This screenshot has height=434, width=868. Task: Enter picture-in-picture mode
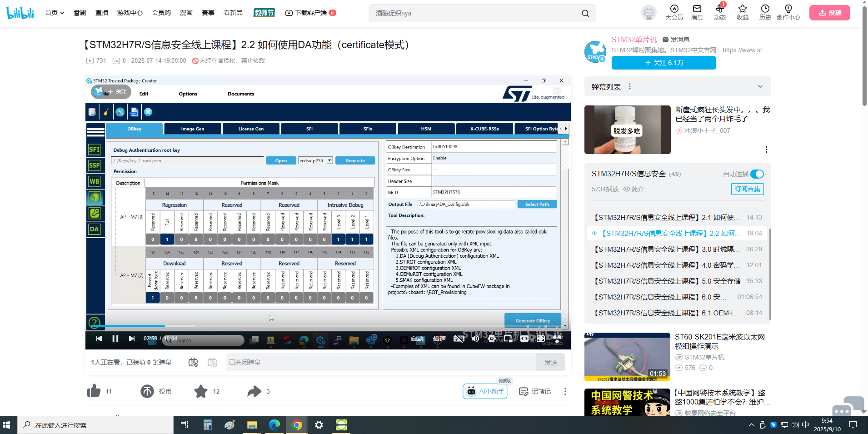[508, 339]
